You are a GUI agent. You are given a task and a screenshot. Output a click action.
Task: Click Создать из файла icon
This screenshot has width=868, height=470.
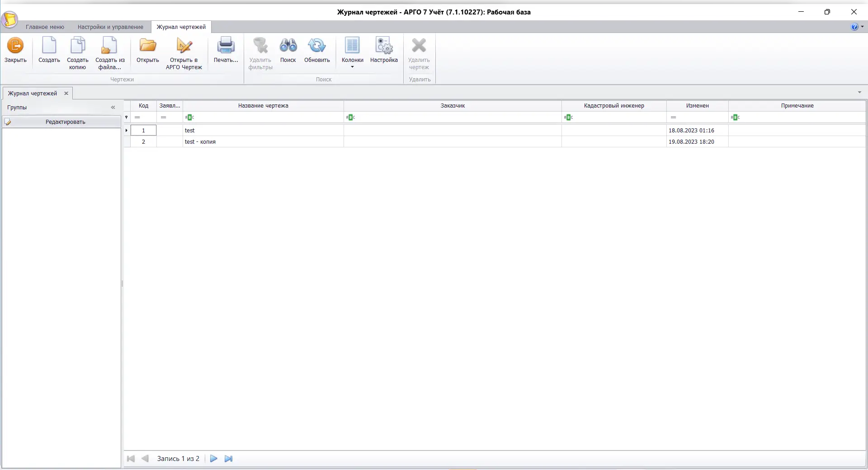pyautogui.click(x=110, y=53)
